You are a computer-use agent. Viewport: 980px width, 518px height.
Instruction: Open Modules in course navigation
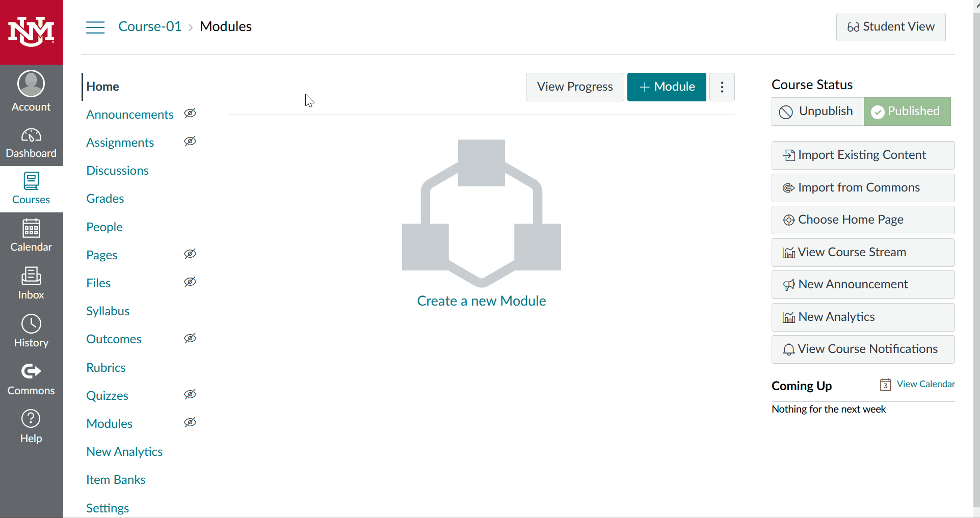(x=109, y=424)
